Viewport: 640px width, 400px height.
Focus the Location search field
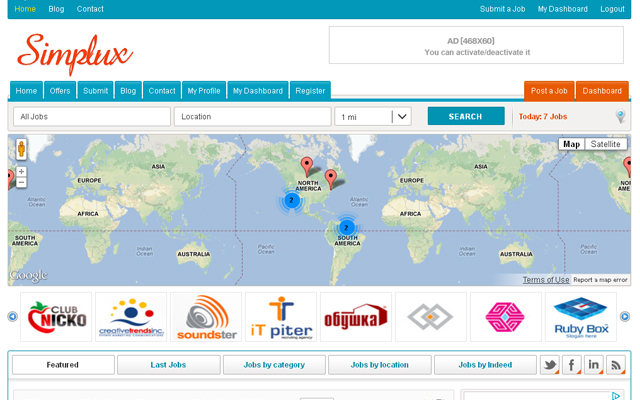(253, 117)
